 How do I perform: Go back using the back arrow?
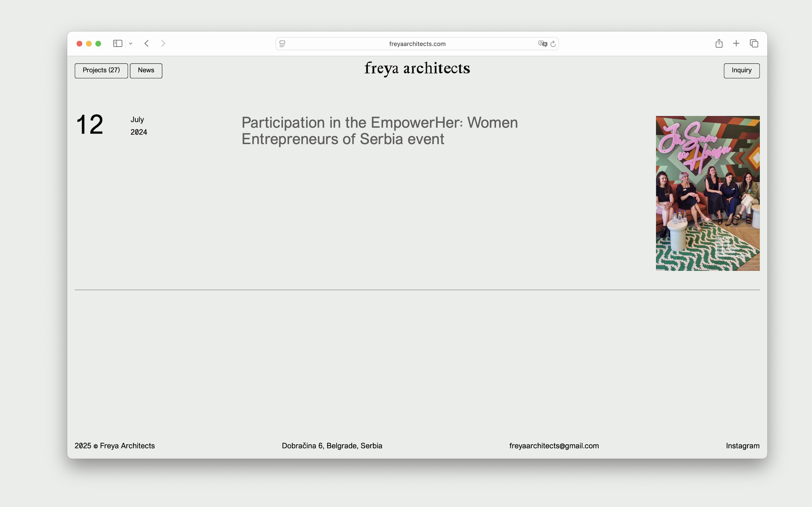click(x=147, y=44)
